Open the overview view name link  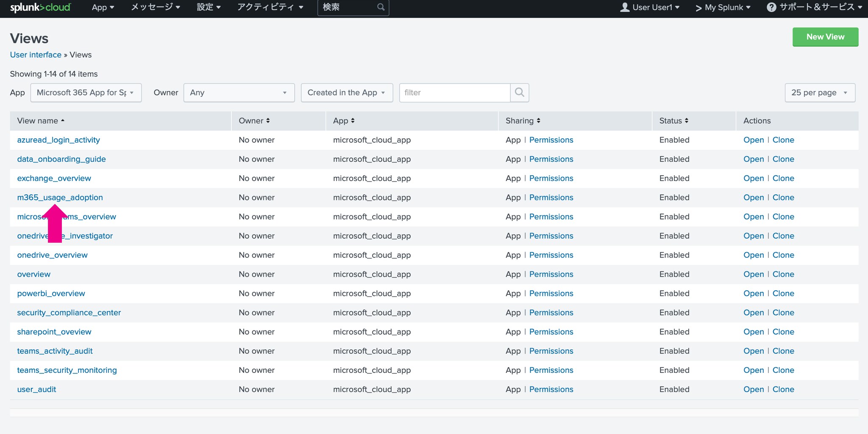point(33,274)
